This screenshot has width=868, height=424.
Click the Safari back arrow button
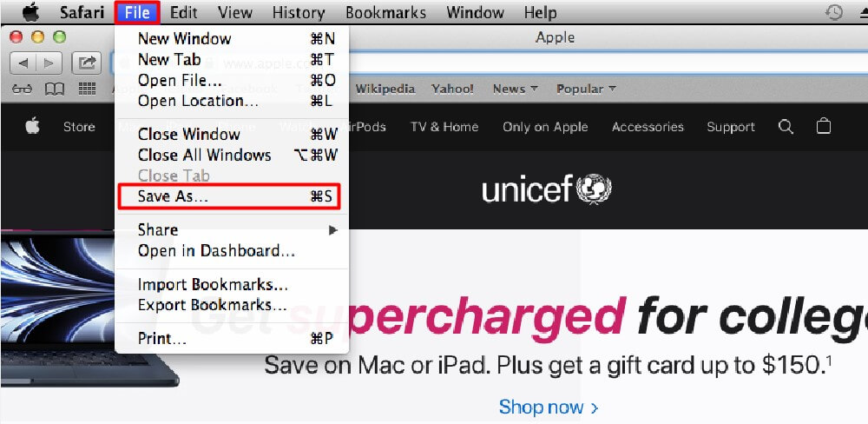[x=23, y=63]
